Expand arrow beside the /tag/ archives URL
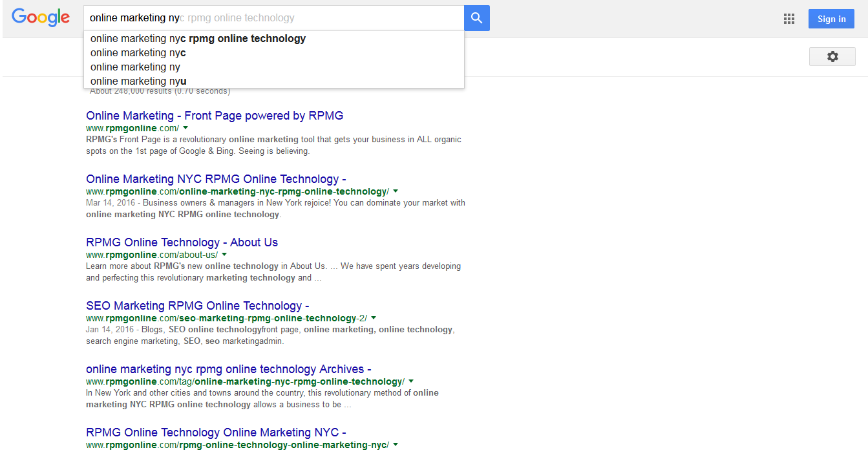 411,381
